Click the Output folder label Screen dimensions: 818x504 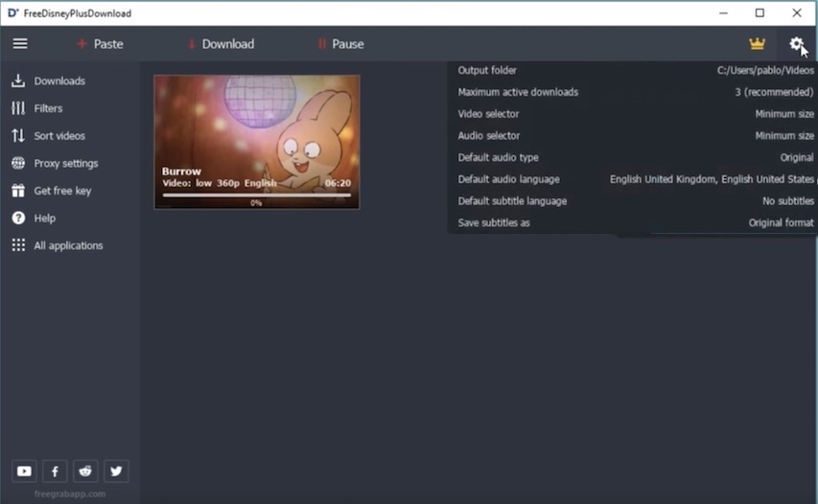487,70
